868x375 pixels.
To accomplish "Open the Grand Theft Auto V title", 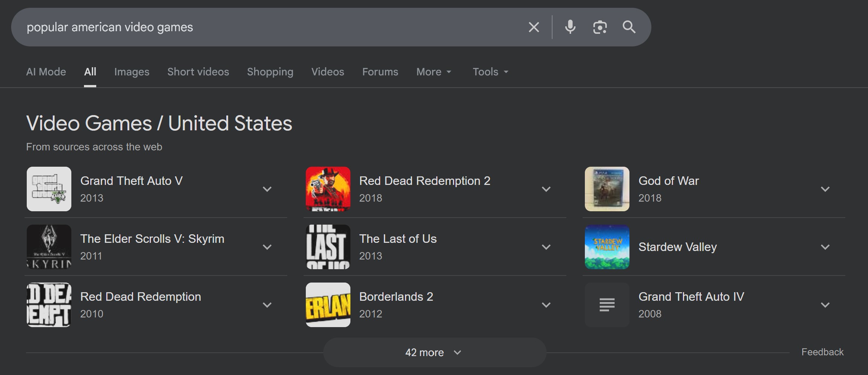I will pyautogui.click(x=132, y=181).
